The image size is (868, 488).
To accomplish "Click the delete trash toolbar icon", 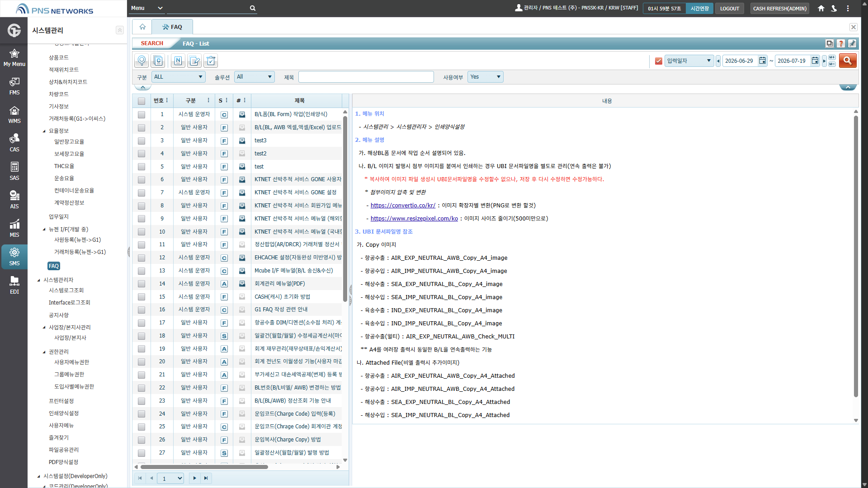I will point(211,61).
